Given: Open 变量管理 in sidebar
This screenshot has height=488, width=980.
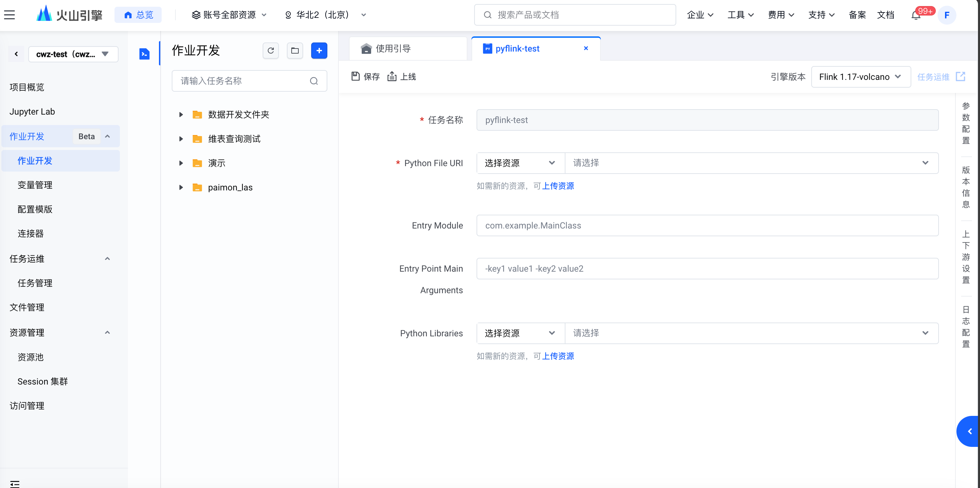Looking at the screenshot, I should (35, 185).
